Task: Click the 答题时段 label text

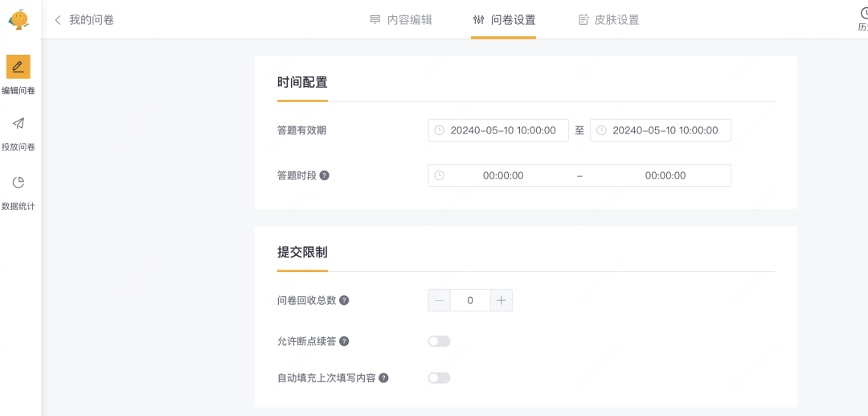Action: pos(297,175)
